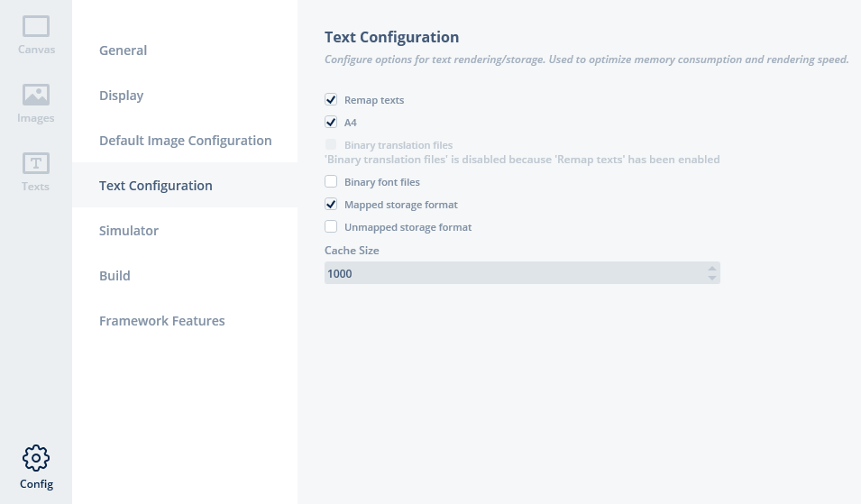
Task: Select the General settings tab
Action: pos(124,50)
